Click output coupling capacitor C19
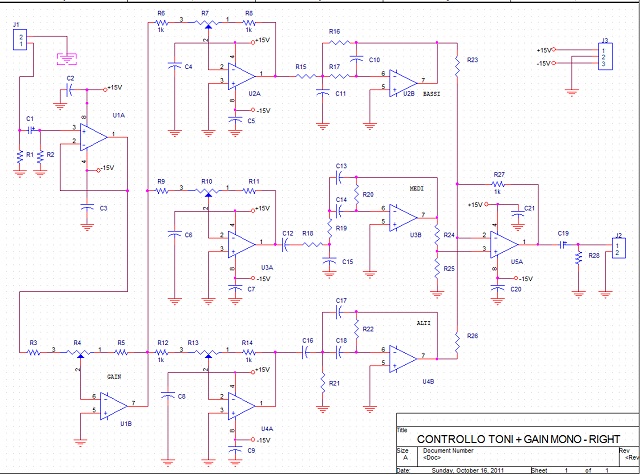The image size is (640, 475). (x=564, y=242)
